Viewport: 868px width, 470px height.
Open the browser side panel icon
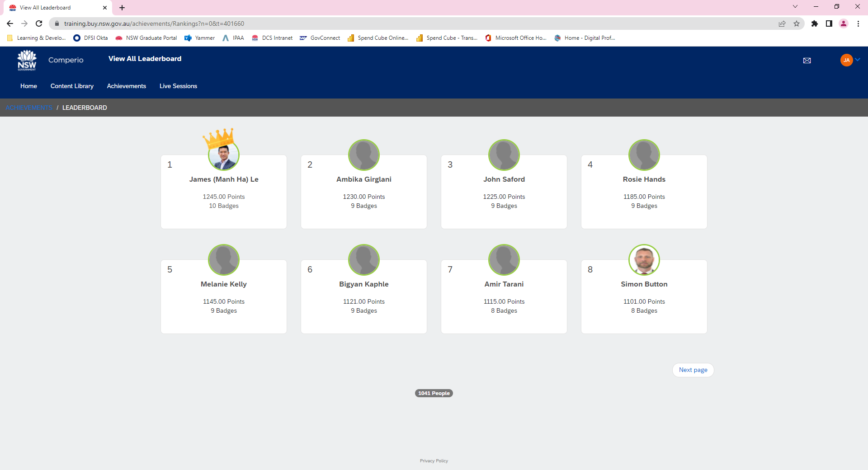click(829, 23)
